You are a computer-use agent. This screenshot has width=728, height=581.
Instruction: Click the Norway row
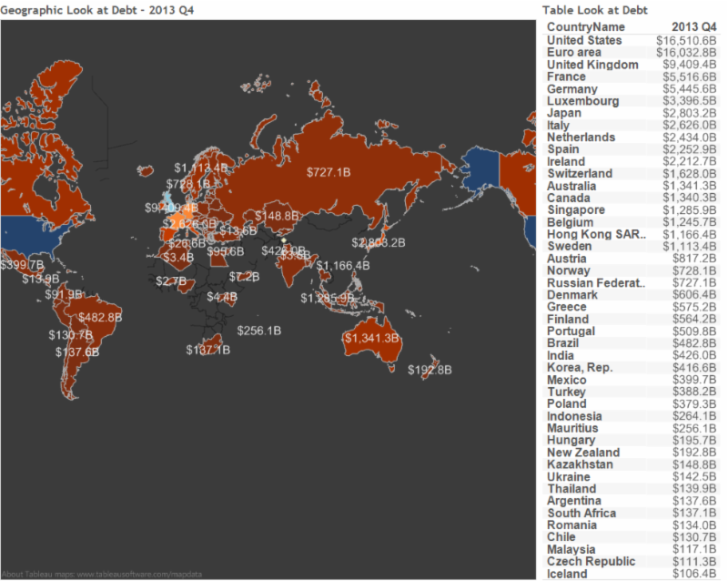pos(632,270)
